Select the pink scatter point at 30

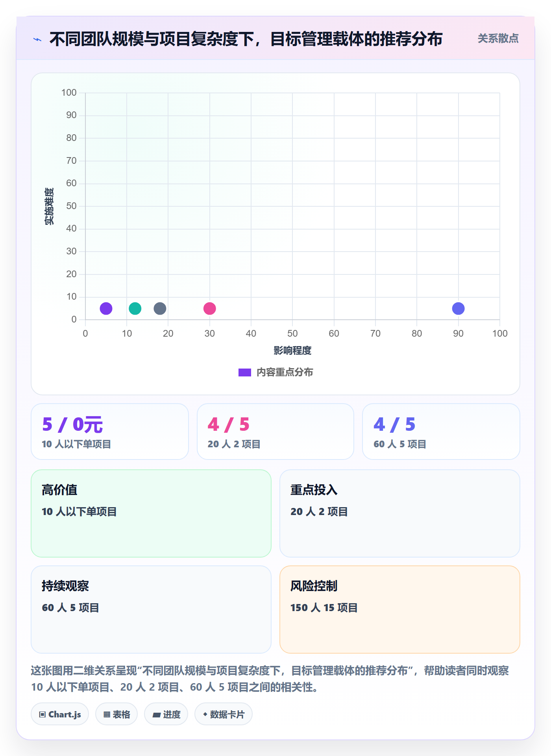pyautogui.click(x=209, y=309)
